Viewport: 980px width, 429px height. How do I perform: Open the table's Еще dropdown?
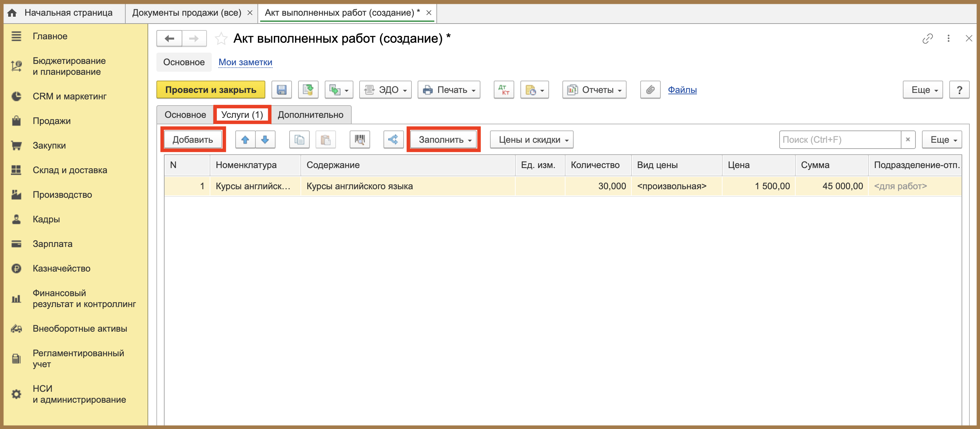(x=941, y=140)
